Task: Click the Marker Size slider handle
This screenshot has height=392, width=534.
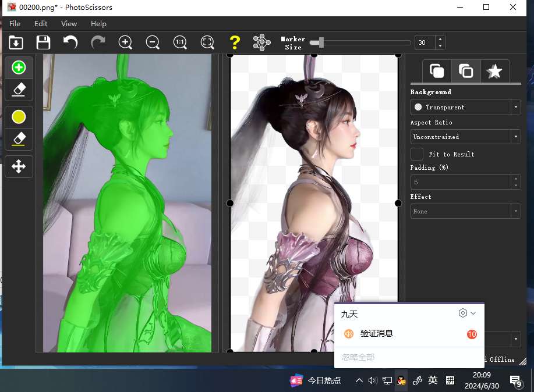Action: click(320, 42)
